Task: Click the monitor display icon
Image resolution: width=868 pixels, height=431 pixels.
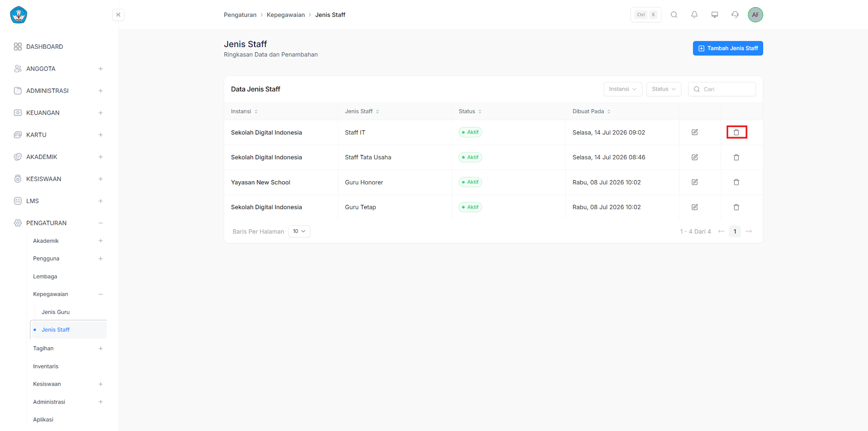Action: tap(715, 14)
